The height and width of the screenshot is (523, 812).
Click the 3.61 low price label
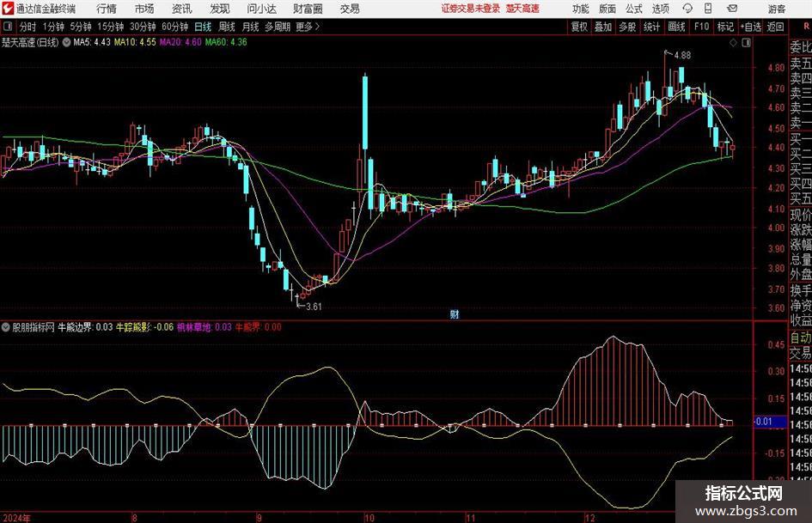click(x=314, y=307)
